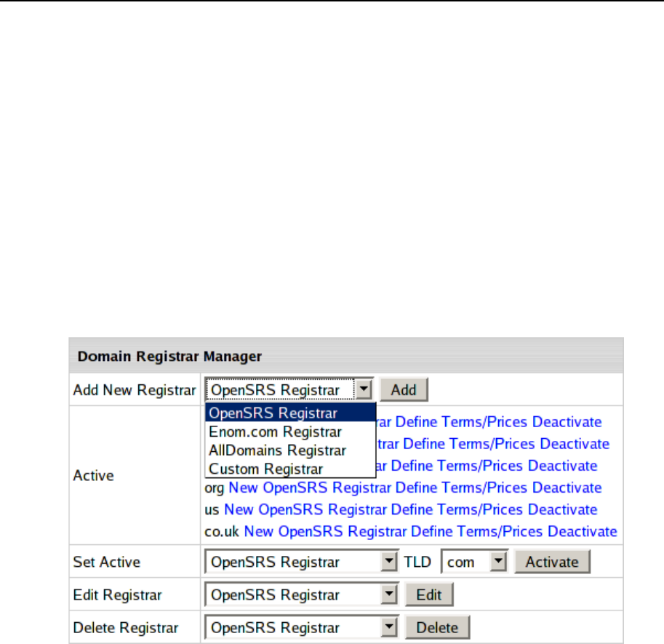The image size is (664, 644).
Task: Open the Set Active registrar dropdown
Action: point(302,562)
